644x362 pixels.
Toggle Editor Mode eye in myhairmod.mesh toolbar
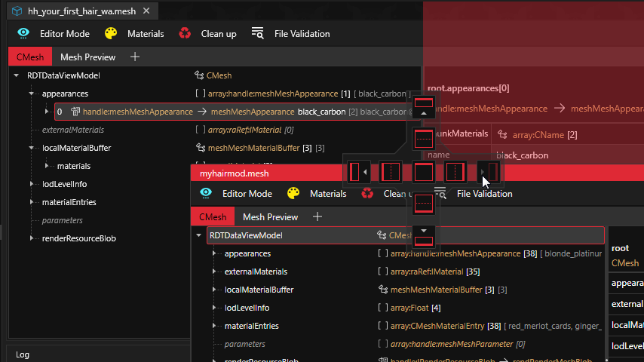pos(206,194)
